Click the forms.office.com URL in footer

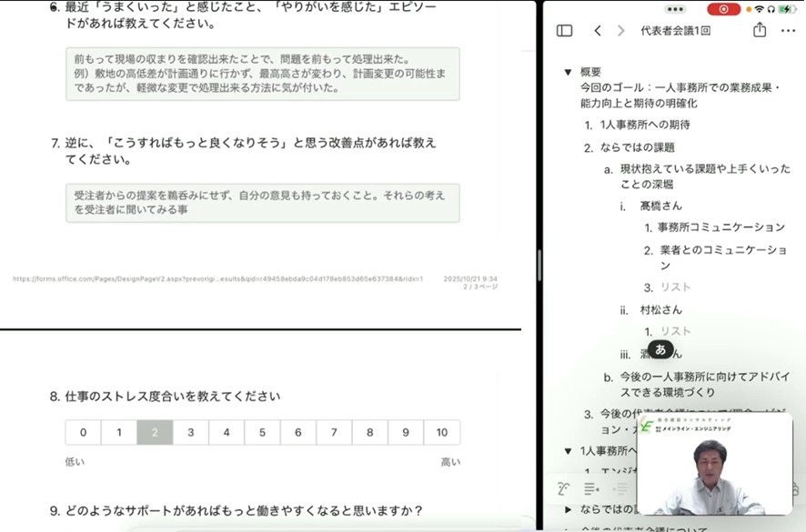click(218, 279)
